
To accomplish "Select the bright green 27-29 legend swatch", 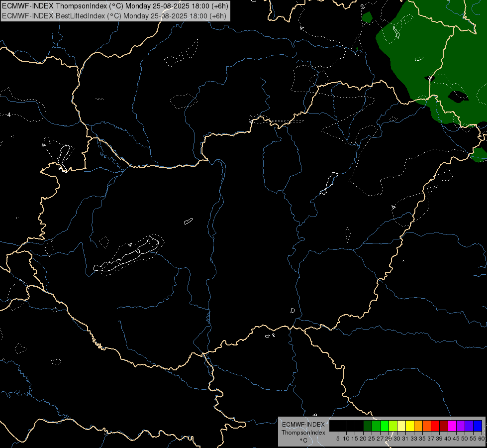I will pyautogui.click(x=385, y=426).
